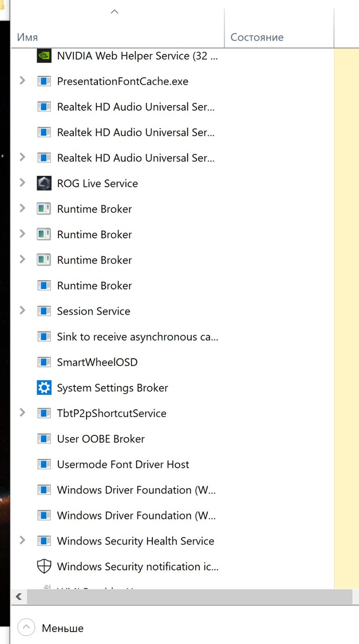The width and height of the screenshot is (359, 644).
Task: Sort processes by the Имя column header
Action: pyautogui.click(x=27, y=37)
